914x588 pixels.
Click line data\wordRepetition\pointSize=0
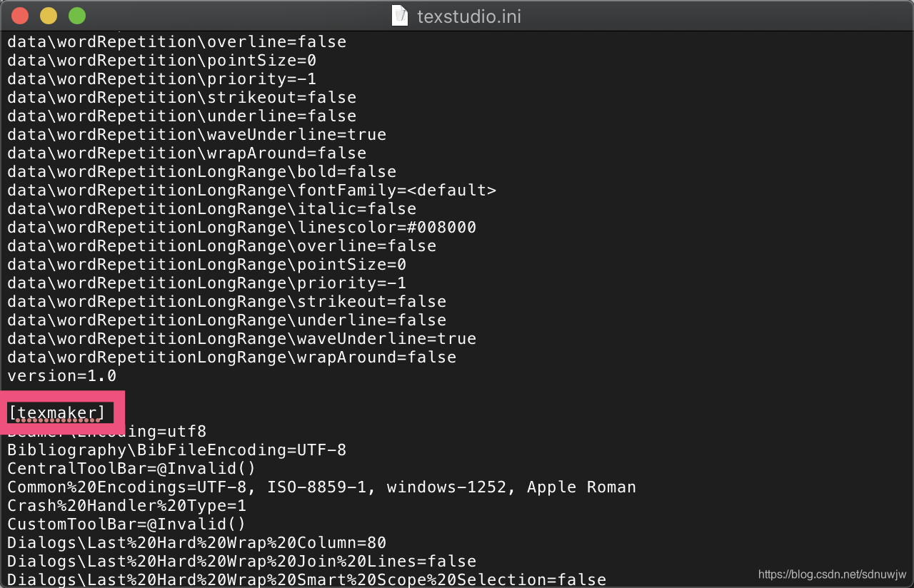(x=161, y=61)
